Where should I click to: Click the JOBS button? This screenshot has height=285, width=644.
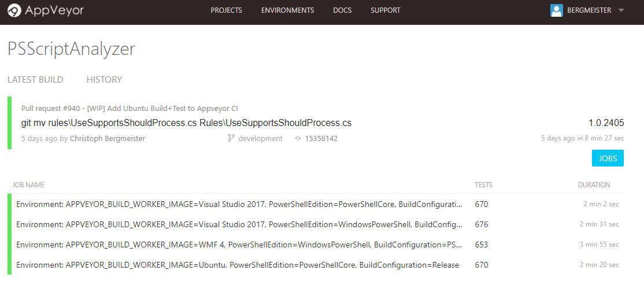(x=608, y=158)
